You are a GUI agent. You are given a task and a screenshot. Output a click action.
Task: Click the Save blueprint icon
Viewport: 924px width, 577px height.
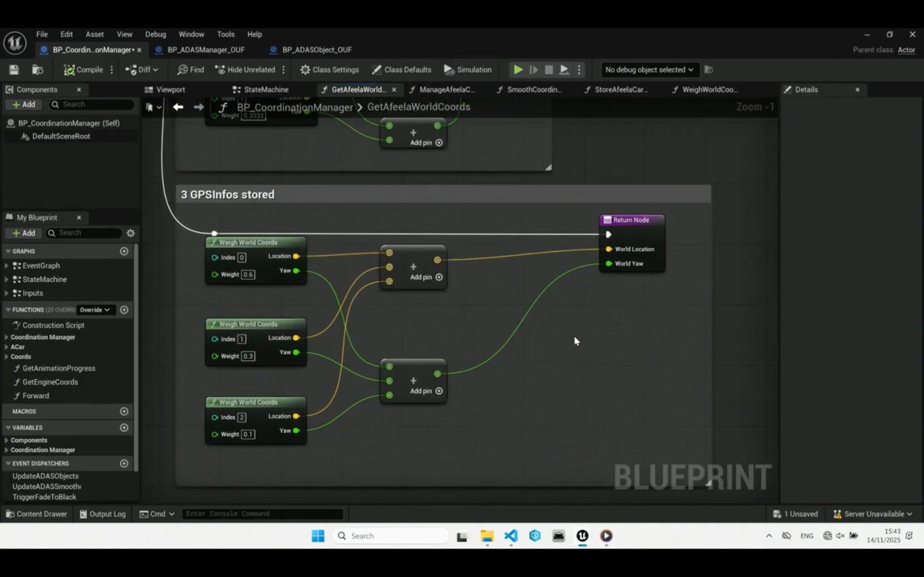point(14,70)
